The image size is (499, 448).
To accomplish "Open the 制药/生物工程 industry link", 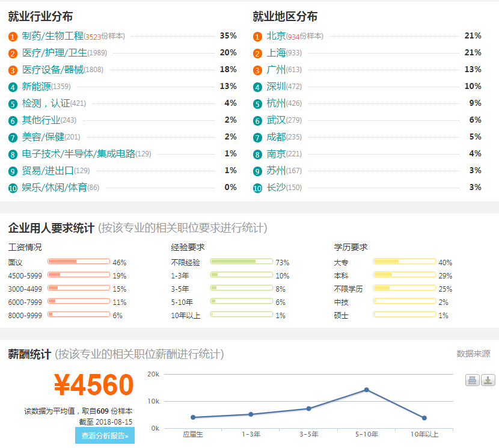I will (x=53, y=36).
